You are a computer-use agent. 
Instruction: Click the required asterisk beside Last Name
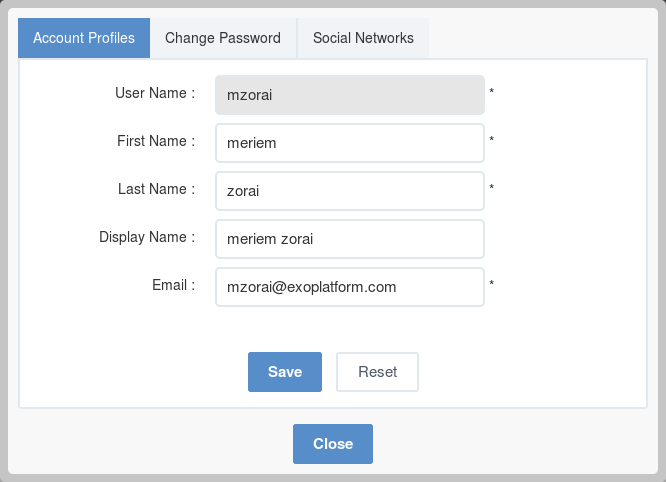(x=491, y=187)
